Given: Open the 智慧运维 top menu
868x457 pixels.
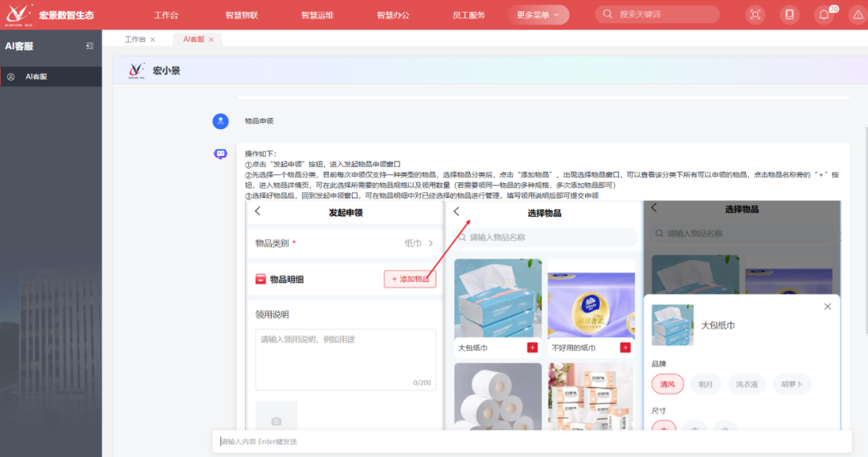Looking at the screenshot, I should pos(317,15).
